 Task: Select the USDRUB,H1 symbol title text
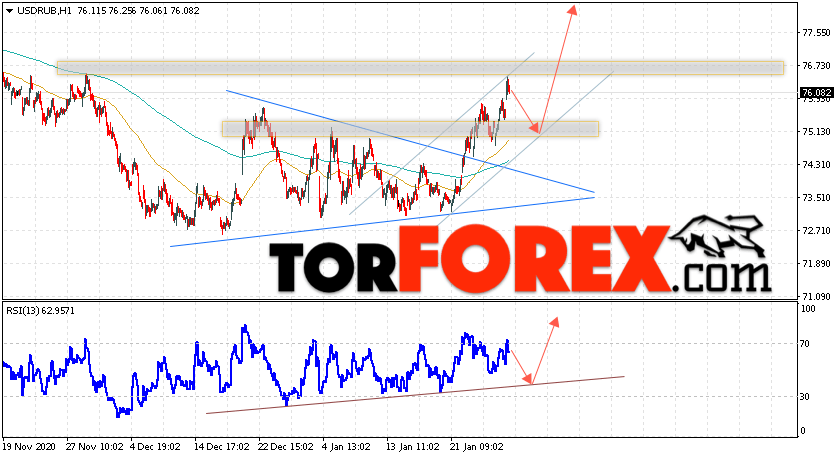point(44,11)
